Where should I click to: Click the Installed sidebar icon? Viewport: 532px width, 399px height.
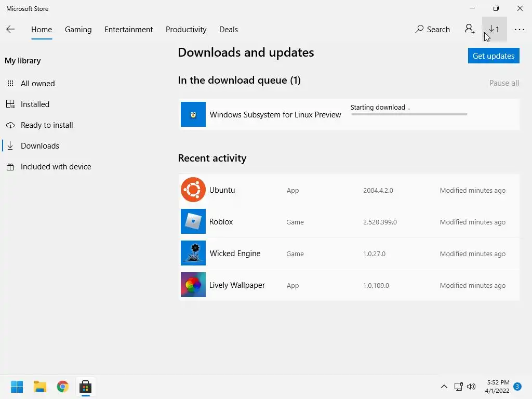[x=10, y=104]
